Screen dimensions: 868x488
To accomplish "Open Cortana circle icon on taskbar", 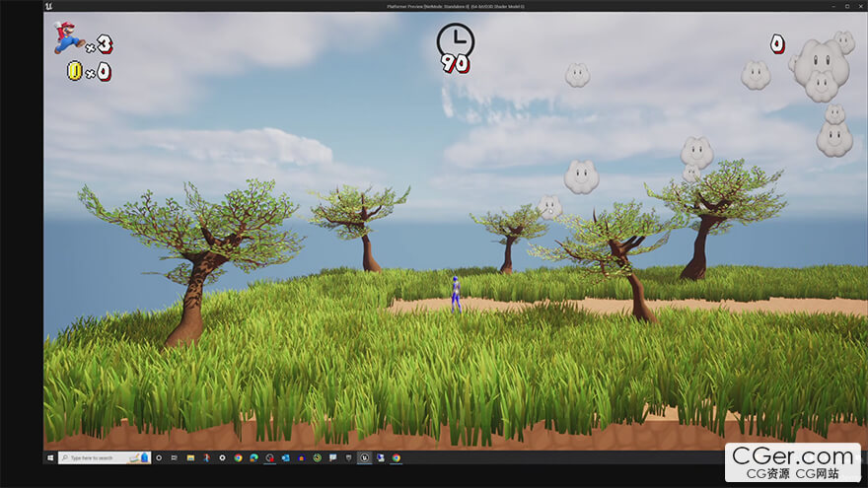I will point(159,458).
